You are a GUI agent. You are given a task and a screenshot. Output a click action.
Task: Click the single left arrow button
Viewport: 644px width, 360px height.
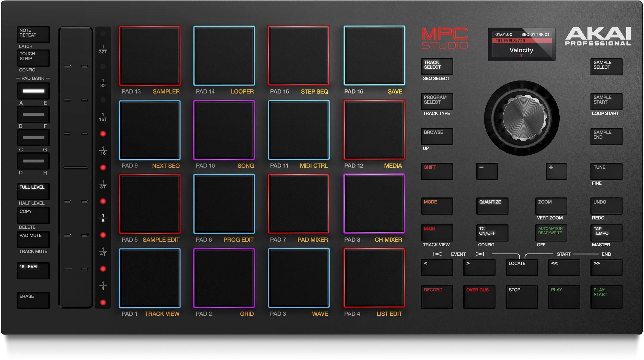(x=437, y=268)
